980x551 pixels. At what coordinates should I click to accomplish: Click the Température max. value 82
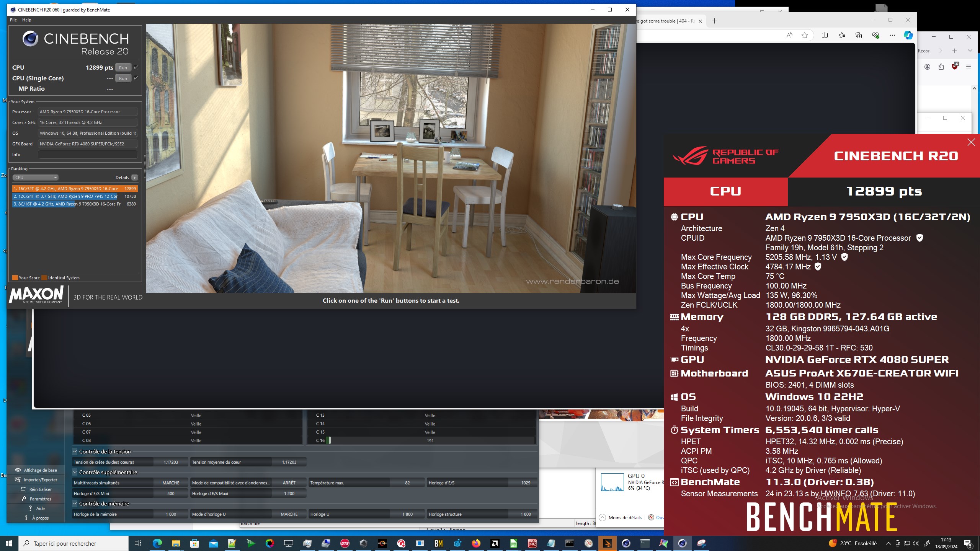[407, 483]
